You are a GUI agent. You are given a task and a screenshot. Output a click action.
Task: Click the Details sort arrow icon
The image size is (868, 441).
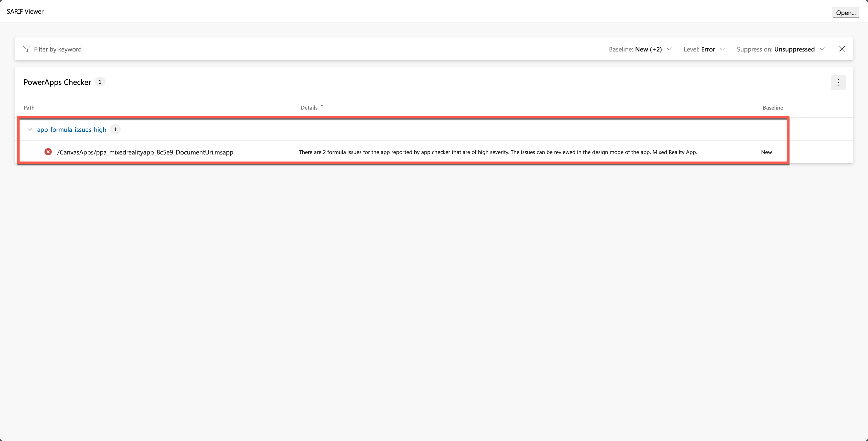coord(322,107)
